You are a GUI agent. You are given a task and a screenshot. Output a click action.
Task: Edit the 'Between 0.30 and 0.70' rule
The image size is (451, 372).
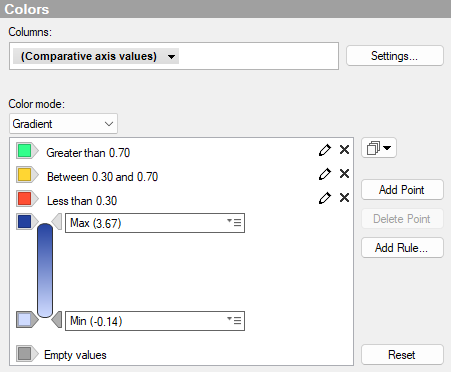pyautogui.click(x=325, y=174)
